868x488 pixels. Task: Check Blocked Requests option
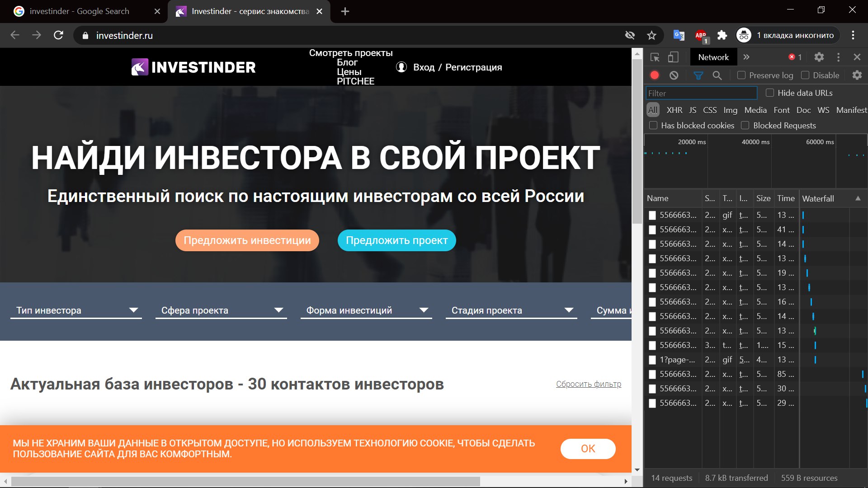point(745,125)
